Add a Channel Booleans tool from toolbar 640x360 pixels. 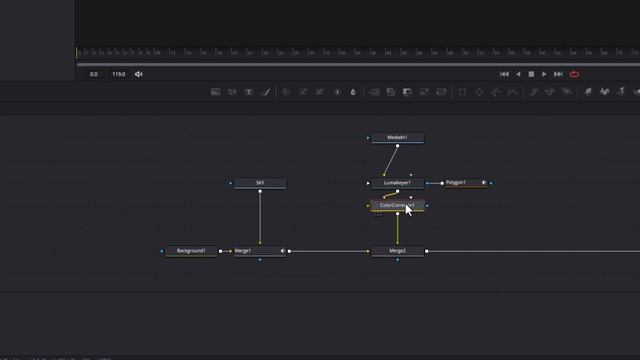point(391,92)
